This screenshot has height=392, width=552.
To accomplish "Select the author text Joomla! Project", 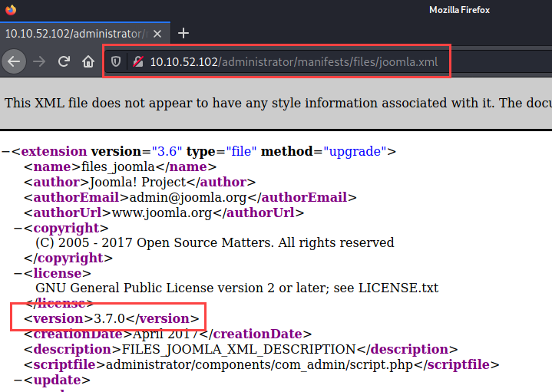I will pos(137,183).
